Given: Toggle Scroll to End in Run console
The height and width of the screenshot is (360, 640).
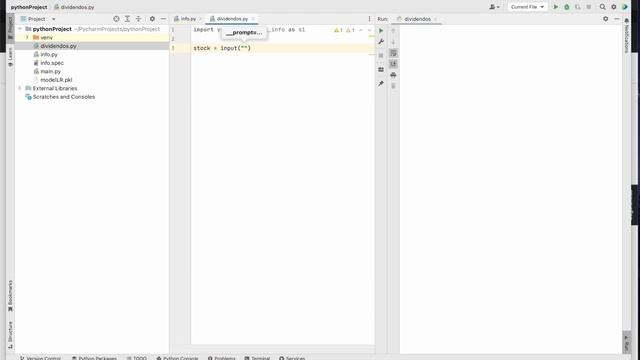Looking at the screenshot, I should point(393,64).
